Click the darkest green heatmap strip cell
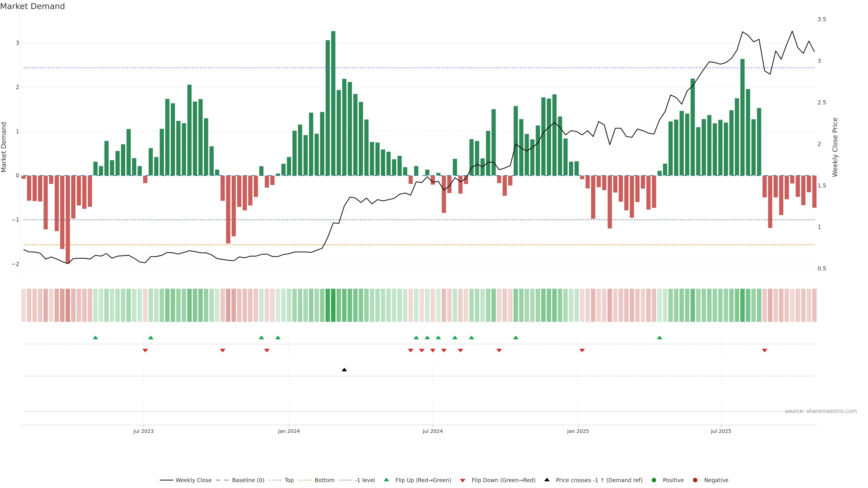868x488 pixels. (x=333, y=305)
